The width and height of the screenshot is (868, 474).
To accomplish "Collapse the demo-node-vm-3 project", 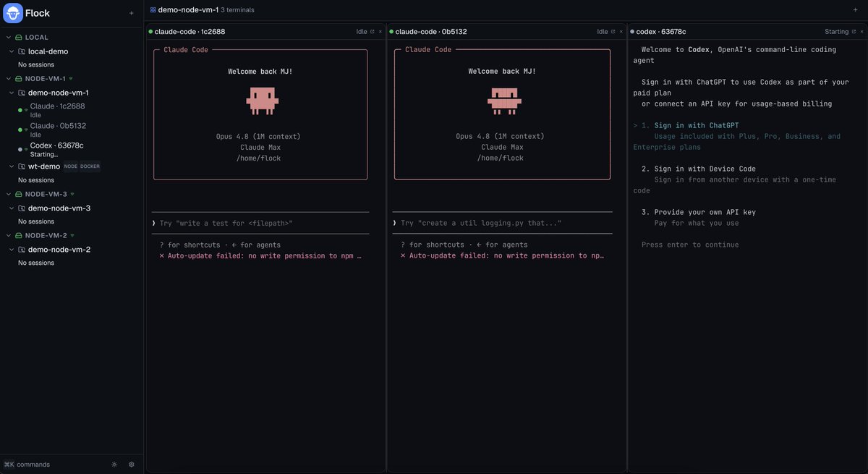I will (11, 208).
